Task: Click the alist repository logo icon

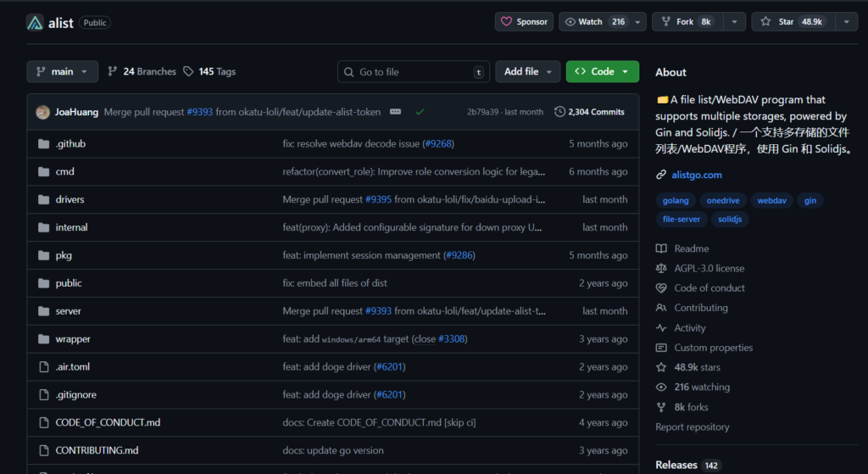Action: [x=35, y=22]
